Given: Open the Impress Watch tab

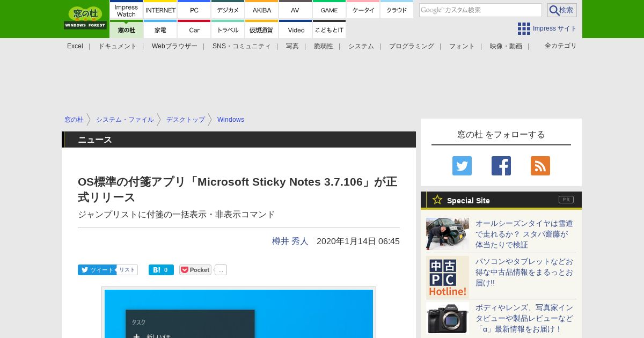Looking at the screenshot, I should coord(126,10).
